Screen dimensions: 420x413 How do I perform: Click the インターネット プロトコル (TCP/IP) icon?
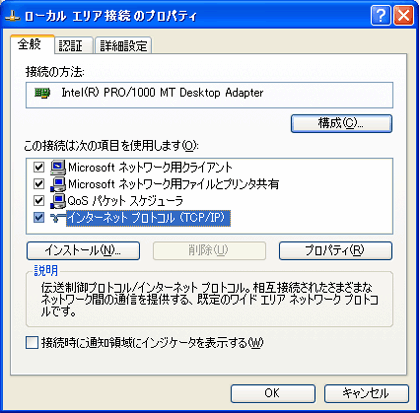pos(58,218)
